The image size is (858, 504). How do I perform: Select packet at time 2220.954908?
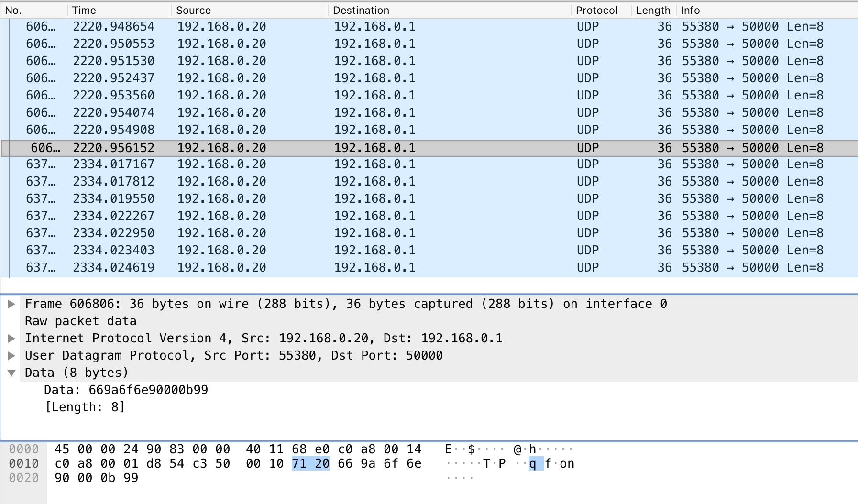pyautogui.click(x=429, y=130)
